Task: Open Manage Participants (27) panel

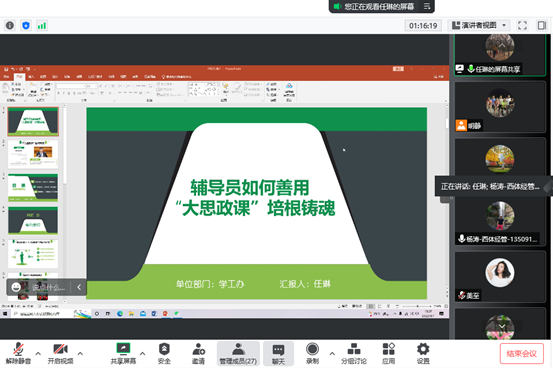Action: (238, 354)
